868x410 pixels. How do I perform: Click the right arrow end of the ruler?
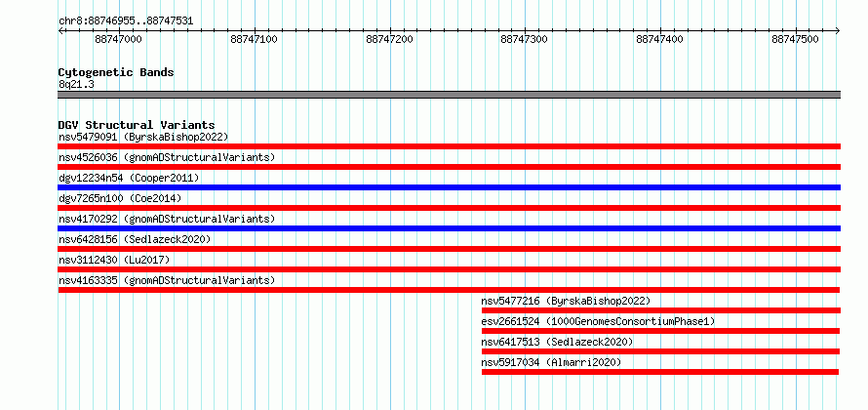[x=838, y=30]
